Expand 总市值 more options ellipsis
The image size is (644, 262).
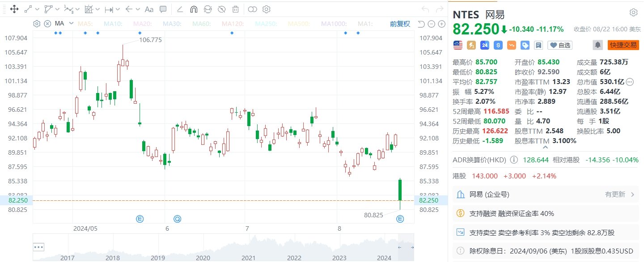click(630, 82)
